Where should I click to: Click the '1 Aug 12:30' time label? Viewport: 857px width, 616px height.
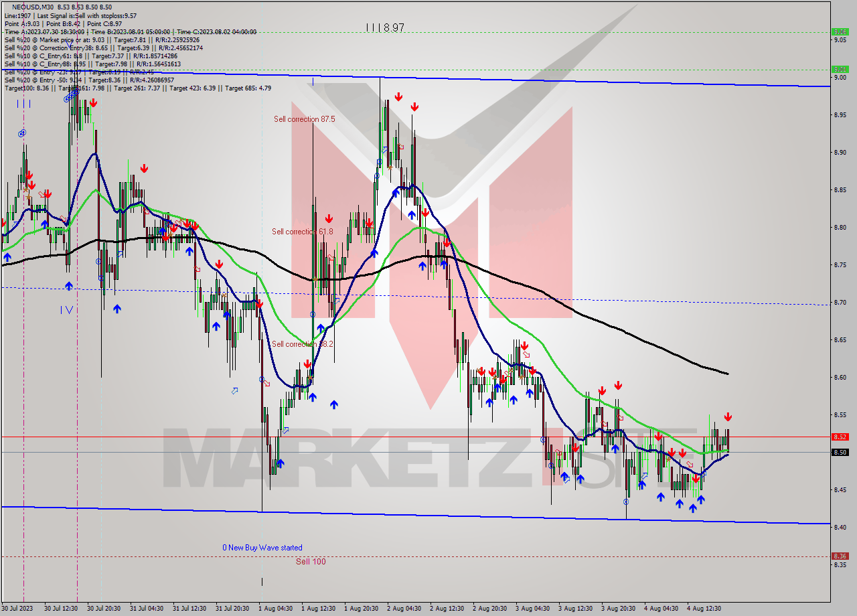tap(319, 609)
